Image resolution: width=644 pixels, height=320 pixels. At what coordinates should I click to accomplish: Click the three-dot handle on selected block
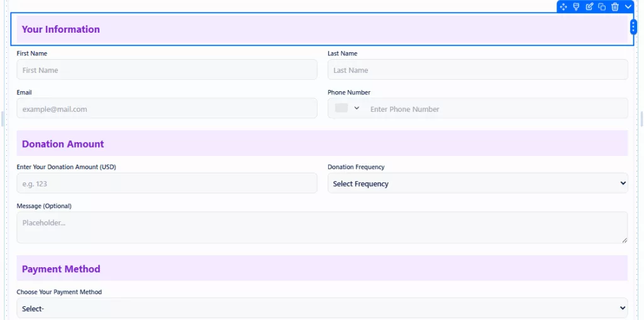[633, 27]
